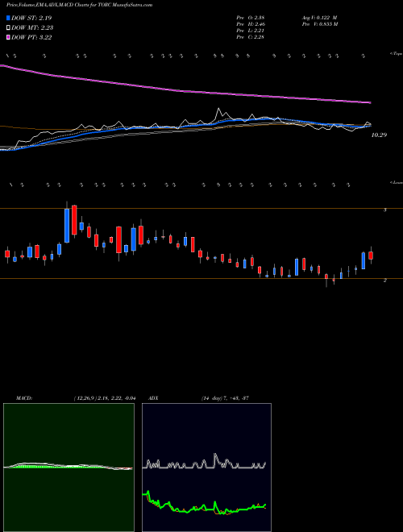
Task: Click the 'DOW ST: 2.19' legend label
Action: (x=31, y=18)
